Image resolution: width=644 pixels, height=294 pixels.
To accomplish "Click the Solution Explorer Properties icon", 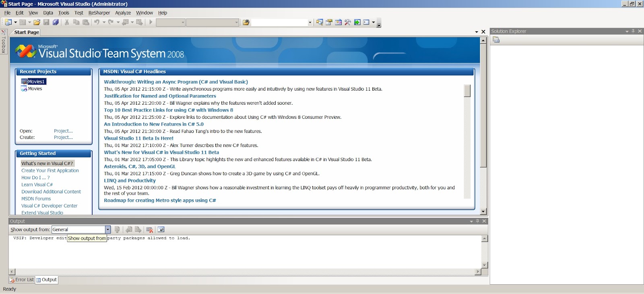I will pos(496,39).
